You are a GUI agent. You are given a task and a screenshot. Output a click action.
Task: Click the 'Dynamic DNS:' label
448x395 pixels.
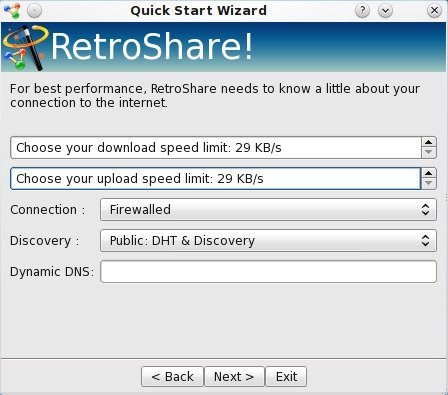coord(52,272)
